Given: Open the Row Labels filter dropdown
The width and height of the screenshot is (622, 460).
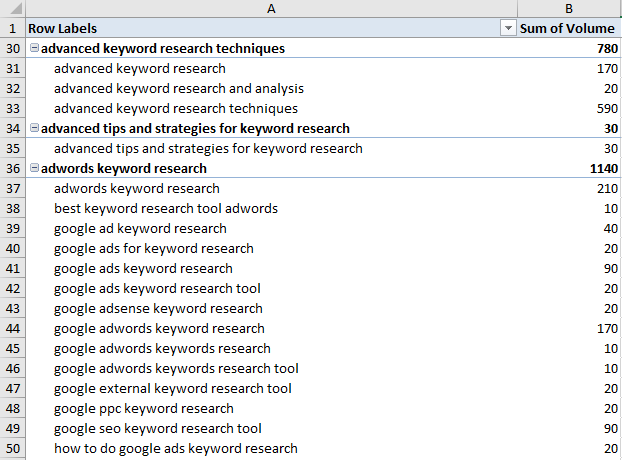Looking at the screenshot, I should tap(508, 28).
